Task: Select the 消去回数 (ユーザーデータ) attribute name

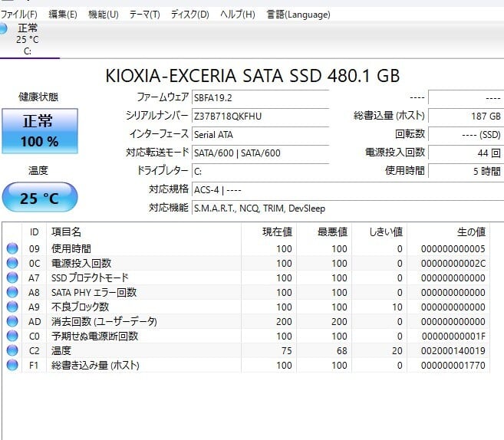Action: pos(104,321)
